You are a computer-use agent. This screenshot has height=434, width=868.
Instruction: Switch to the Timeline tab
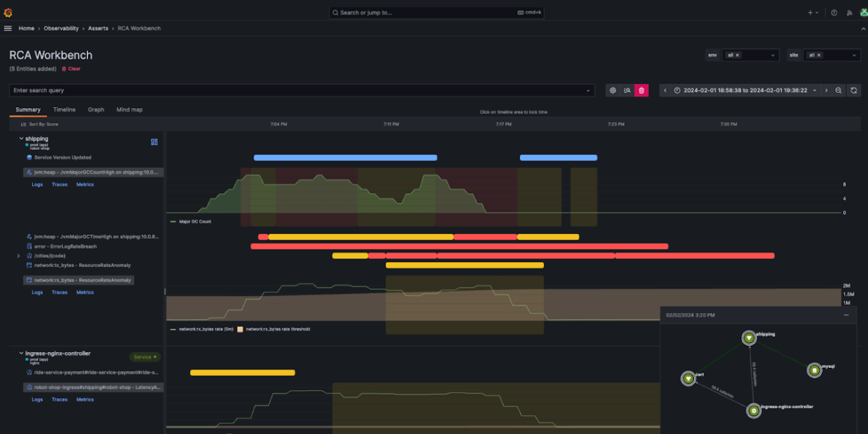64,110
